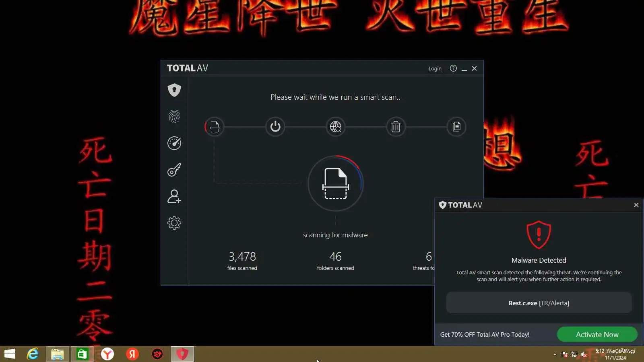Screen dimensions: 644x362
Task: Open Windows Store from taskbar
Action: coord(82,354)
